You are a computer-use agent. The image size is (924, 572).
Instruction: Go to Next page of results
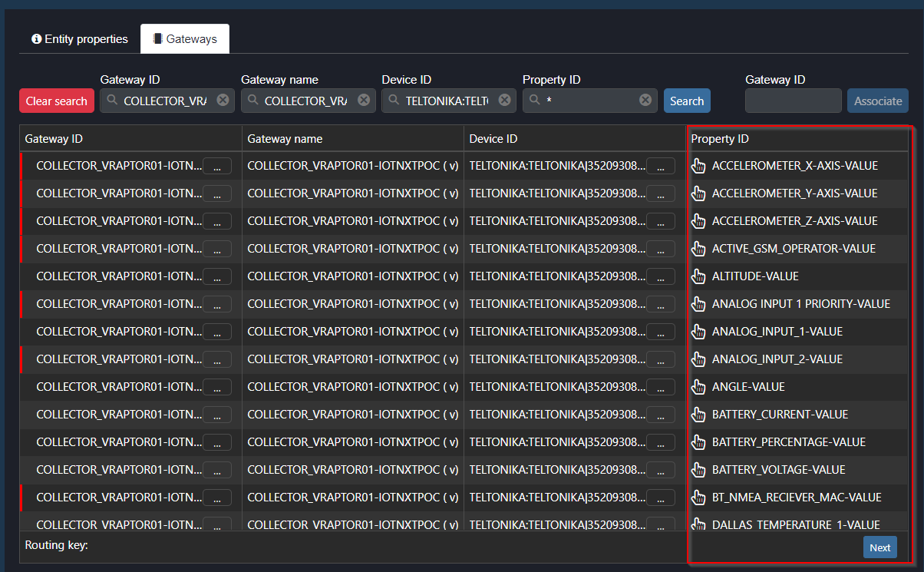point(879,547)
